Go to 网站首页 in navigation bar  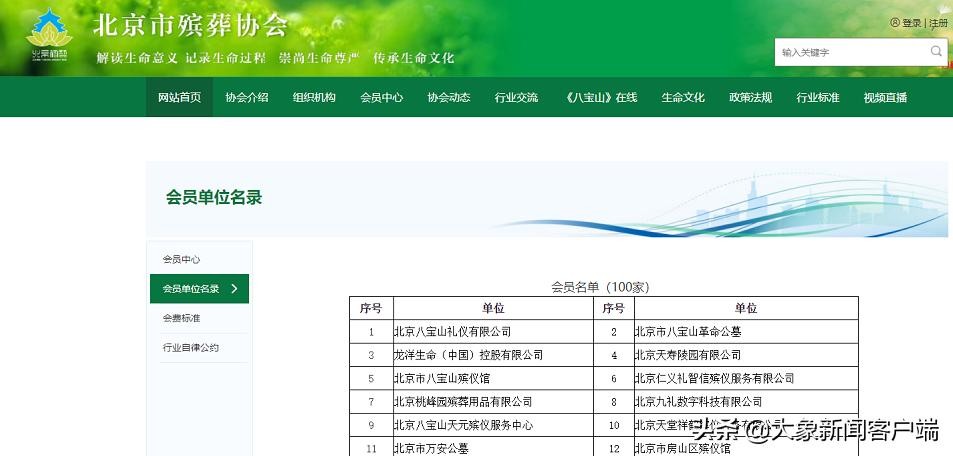point(179,97)
